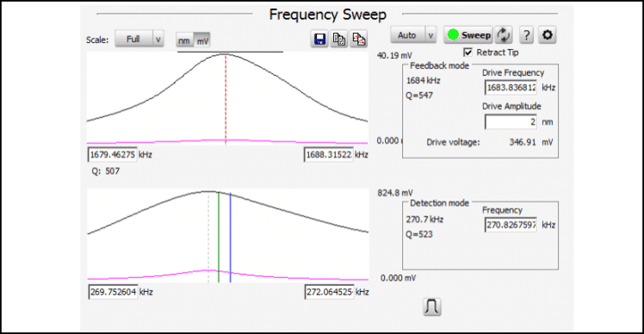Click the 40.19 mV upper scale label
The image size is (644, 334).
pyautogui.click(x=394, y=55)
